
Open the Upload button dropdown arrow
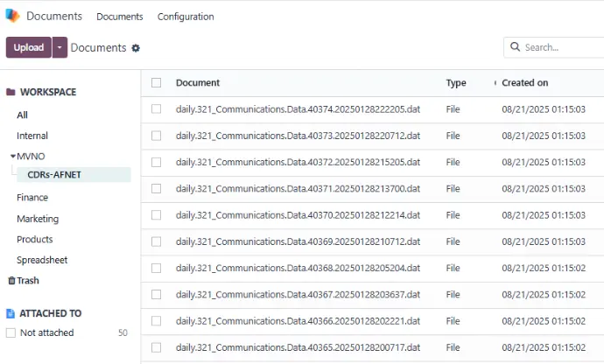pyautogui.click(x=60, y=47)
